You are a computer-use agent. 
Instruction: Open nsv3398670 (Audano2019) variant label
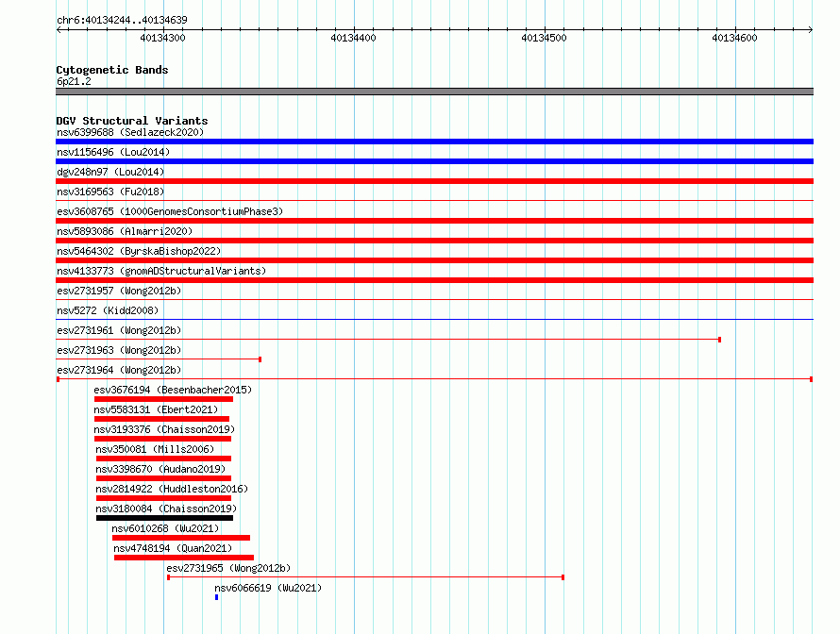(160, 469)
